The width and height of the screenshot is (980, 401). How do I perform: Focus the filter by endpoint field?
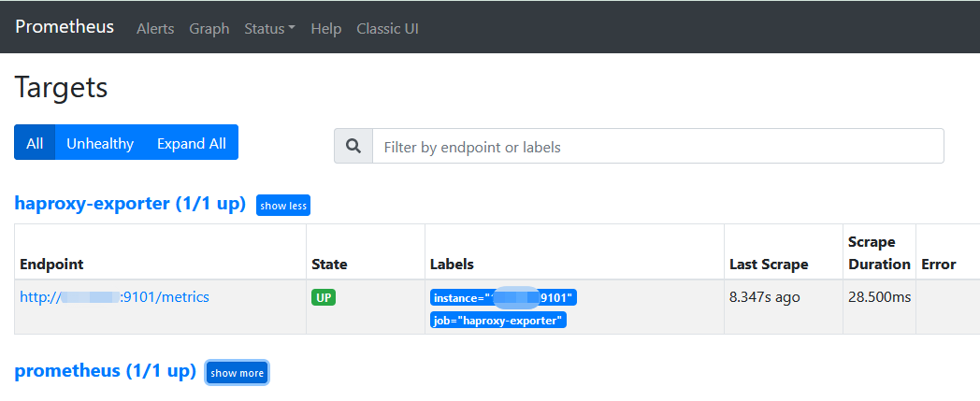click(x=658, y=146)
